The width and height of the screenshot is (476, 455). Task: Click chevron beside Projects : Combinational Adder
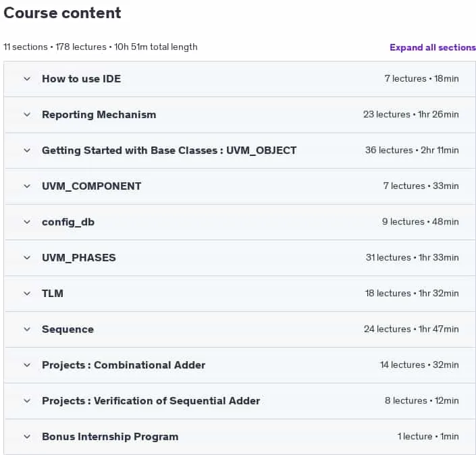(27, 365)
